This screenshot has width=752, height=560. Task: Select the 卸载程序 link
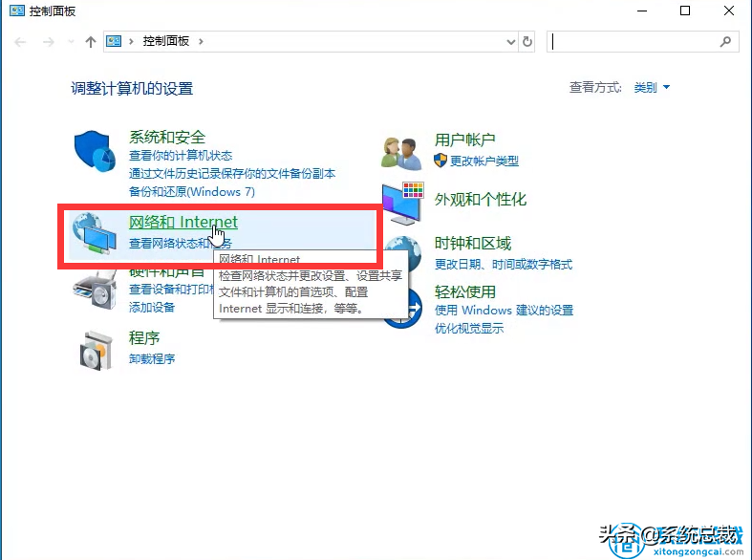[152, 359]
